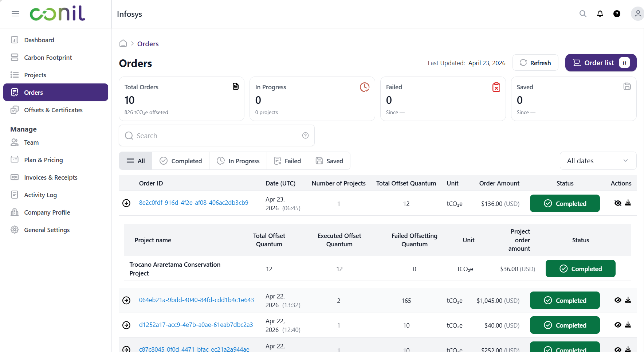Click the Order list cart button
Image resolution: width=644 pixels, height=352 pixels.
click(601, 63)
